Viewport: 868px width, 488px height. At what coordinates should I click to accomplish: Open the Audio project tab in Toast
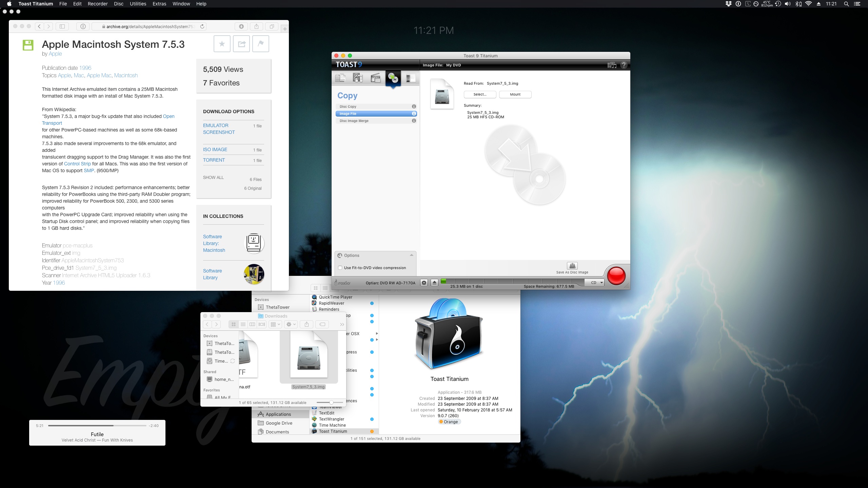[x=358, y=78]
